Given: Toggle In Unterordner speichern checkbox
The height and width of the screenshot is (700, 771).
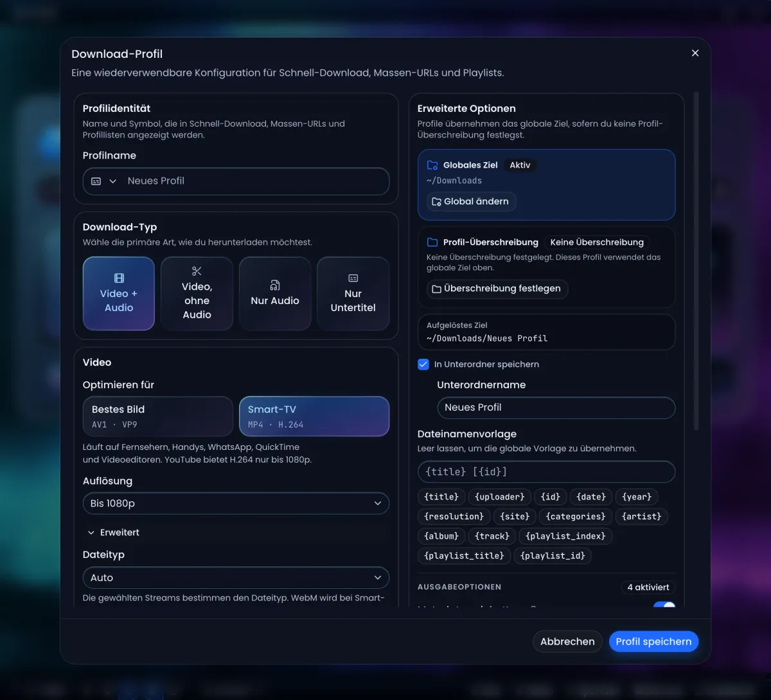Looking at the screenshot, I should [423, 364].
